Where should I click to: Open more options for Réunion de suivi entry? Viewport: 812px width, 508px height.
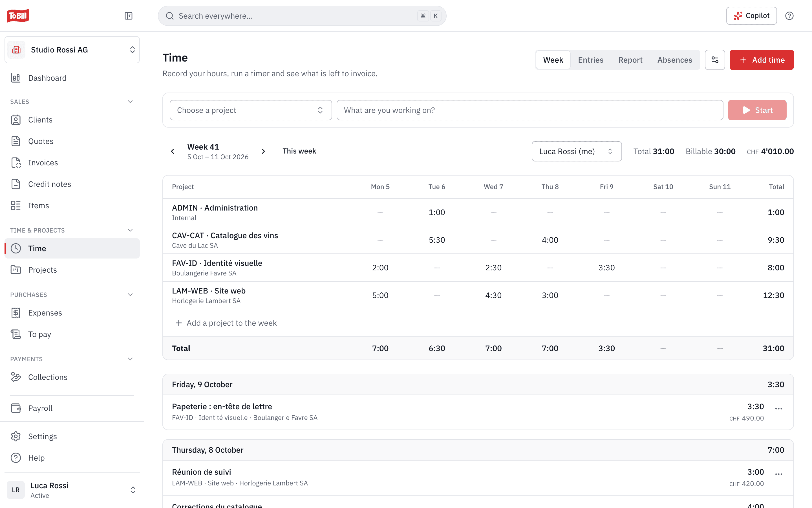[x=778, y=474]
